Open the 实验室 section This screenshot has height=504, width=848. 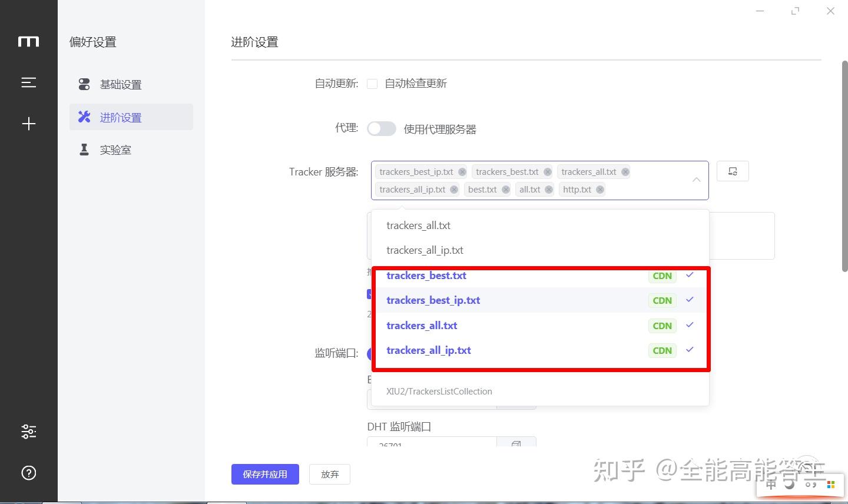click(x=115, y=150)
